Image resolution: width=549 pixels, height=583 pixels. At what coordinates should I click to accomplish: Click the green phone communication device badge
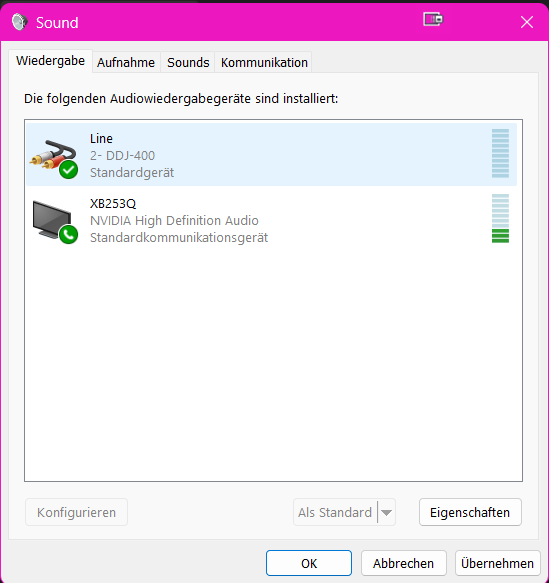[68, 235]
